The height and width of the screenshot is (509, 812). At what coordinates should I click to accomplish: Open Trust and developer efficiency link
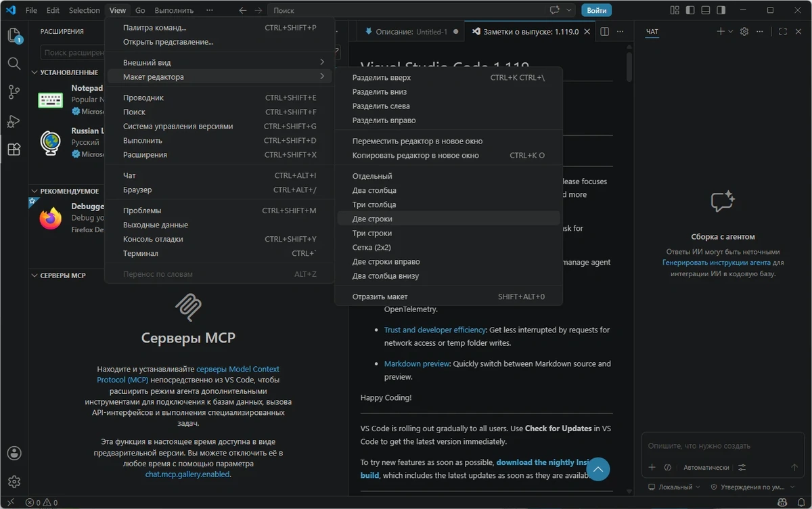[x=434, y=330]
